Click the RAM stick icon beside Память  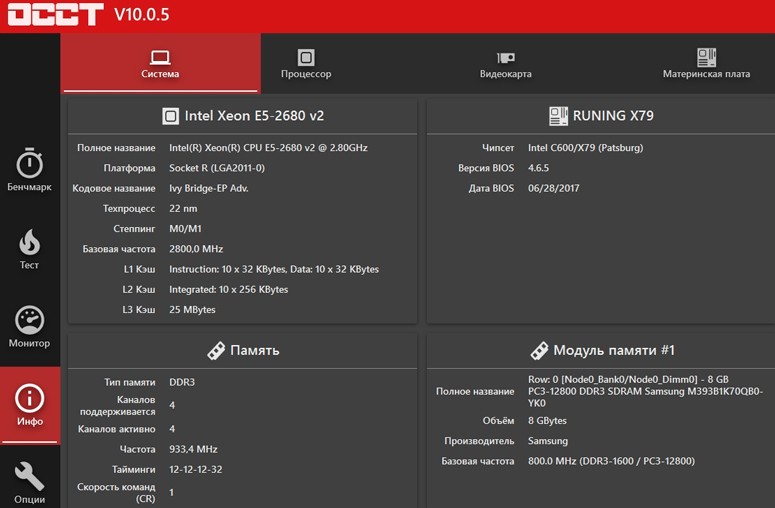[x=215, y=351]
